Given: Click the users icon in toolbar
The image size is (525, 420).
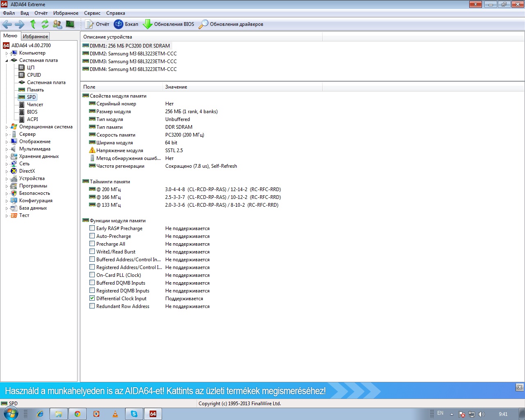Looking at the screenshot, I should pyautogui.click(x=57, y=24).
